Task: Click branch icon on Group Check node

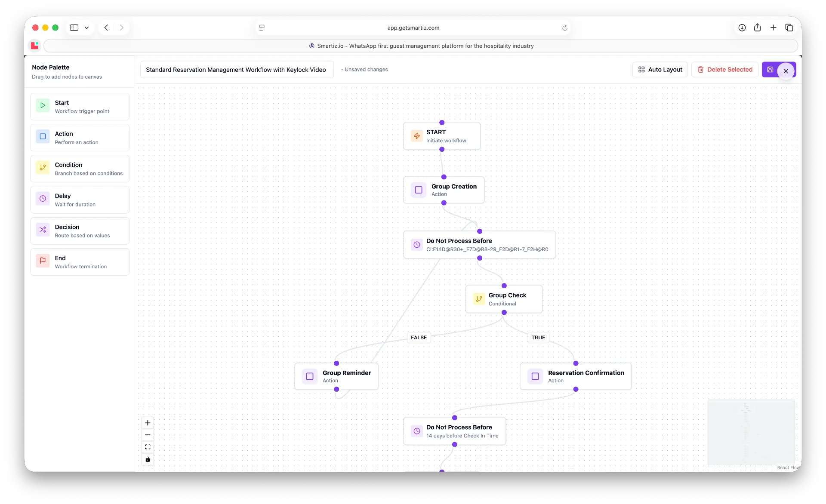Action: tap(479, 299)
